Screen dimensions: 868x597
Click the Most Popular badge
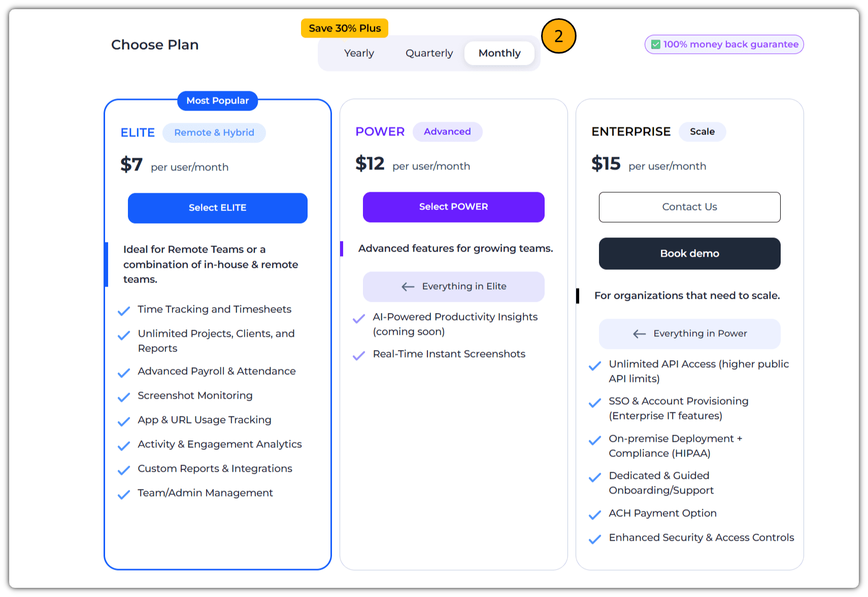(217, 100)
